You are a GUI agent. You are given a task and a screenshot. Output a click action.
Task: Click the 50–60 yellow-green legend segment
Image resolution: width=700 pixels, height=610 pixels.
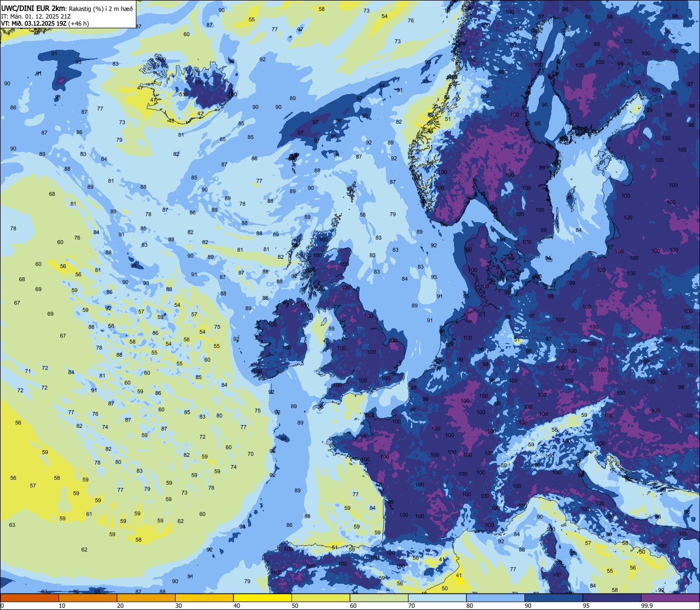coord(320,598)
